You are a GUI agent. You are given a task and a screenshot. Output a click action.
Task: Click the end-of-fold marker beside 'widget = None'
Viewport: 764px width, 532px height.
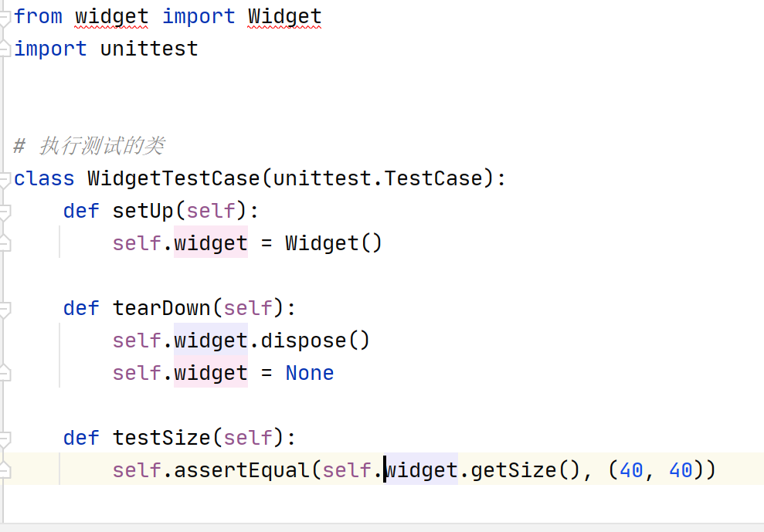tap(4, 373)
